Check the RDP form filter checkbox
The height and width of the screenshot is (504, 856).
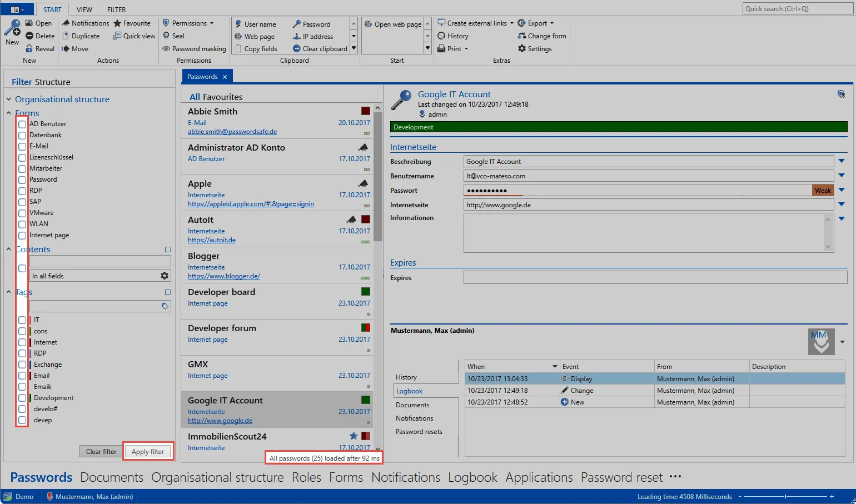click(22, 191)
